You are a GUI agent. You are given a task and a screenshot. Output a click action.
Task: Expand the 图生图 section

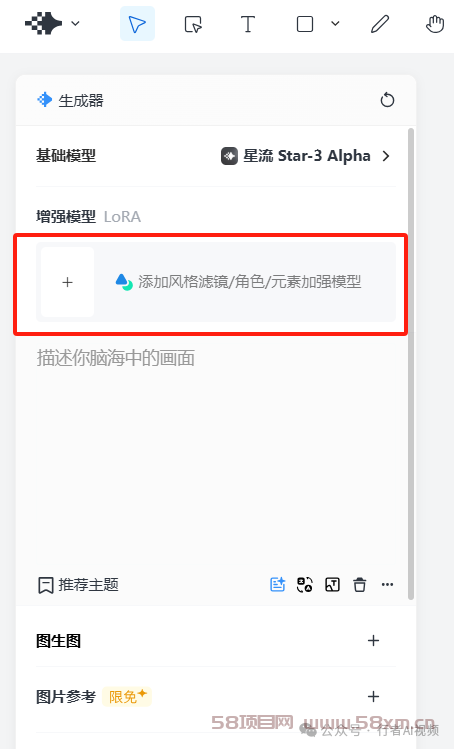tap(373, 641)
